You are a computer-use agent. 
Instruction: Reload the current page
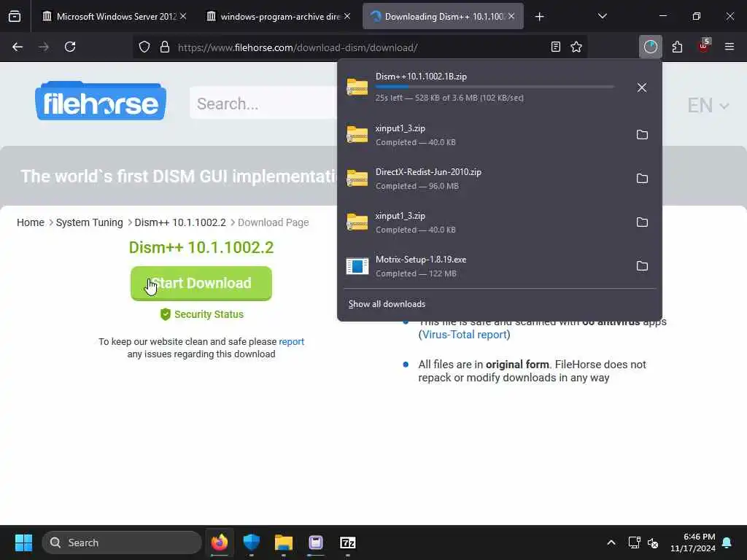[x=70, y=47]
